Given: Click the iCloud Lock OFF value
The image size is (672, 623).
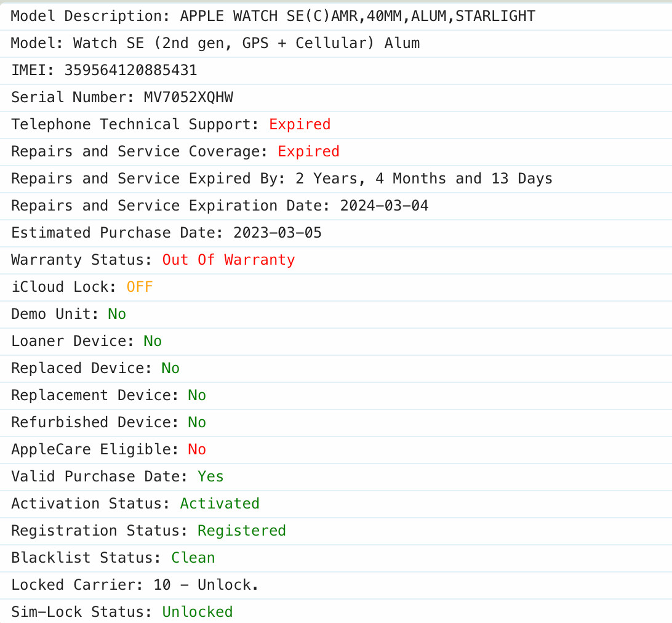Looking at the screenshot, I should [x=140, y=287].
